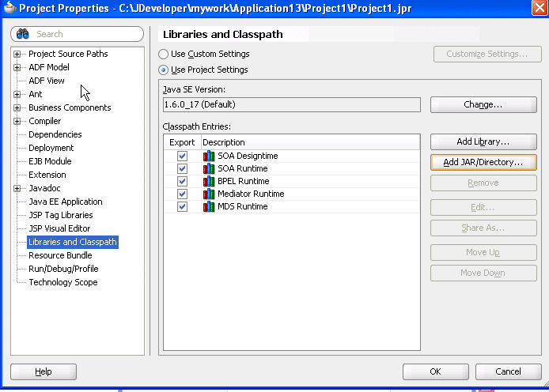
Task: Click the Cancel button
Action: click(509, 371)
